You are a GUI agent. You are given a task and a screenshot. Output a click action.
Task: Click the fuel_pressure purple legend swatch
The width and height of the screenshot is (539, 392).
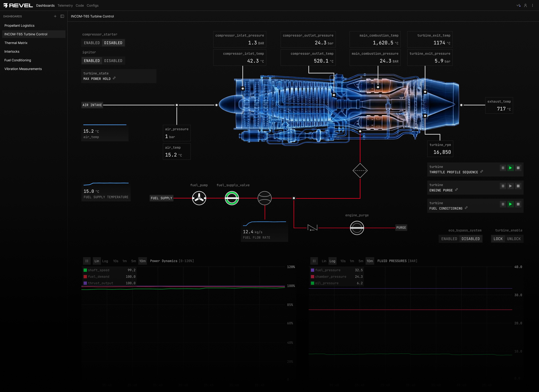pyautogui.click(x=312, y=270)
